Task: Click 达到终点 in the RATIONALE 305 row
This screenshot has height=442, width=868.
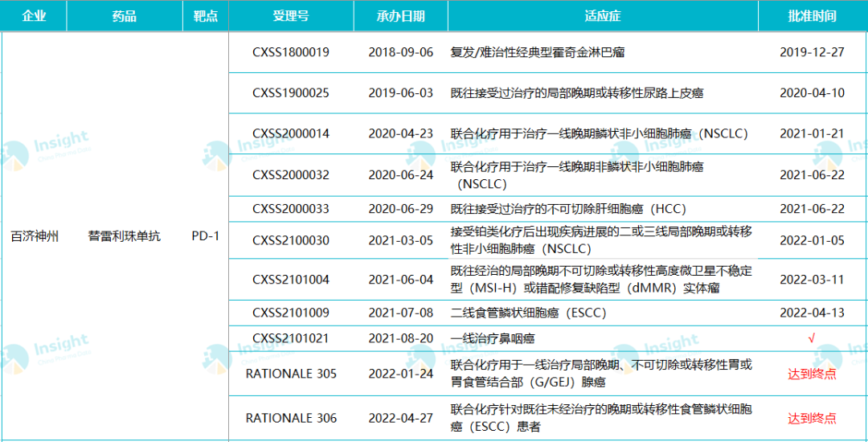Action: (812, 374)
